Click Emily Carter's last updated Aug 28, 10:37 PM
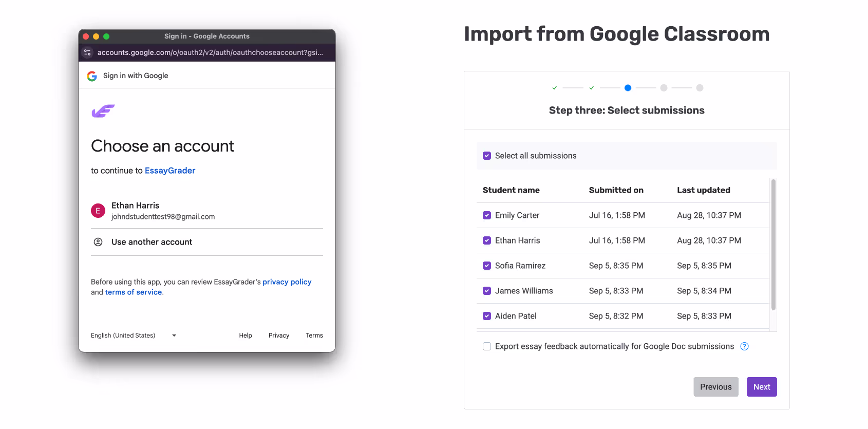The width and height of the screenshot is (868, 429). pyautogui.click(x=709, y=215)
